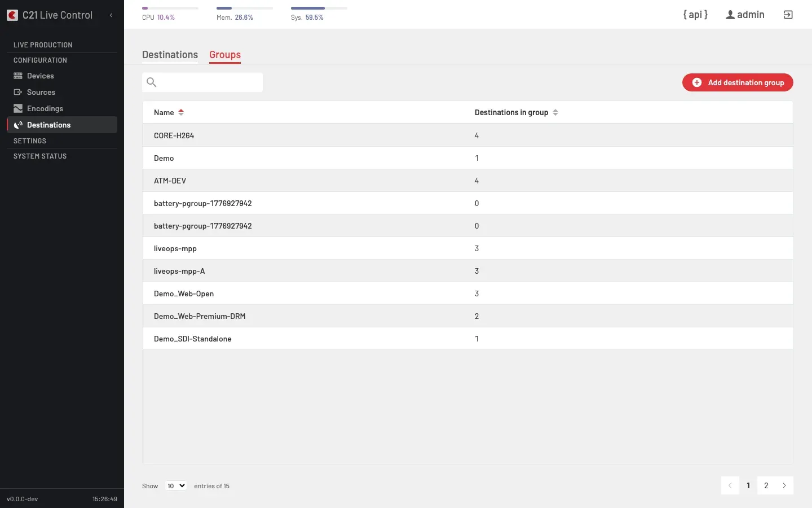Click the Devices icon in sidebar

[x=18, y=76]
